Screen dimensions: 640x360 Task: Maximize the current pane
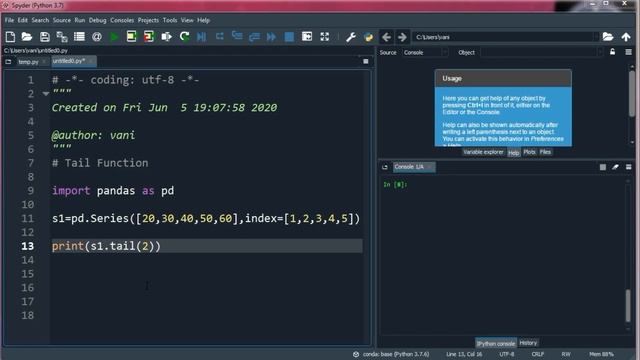(x=307, y=37)
